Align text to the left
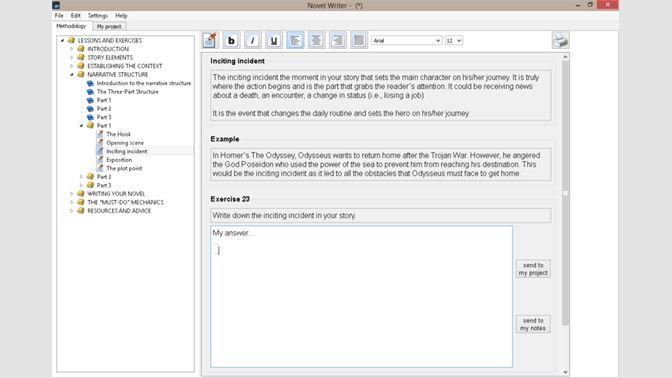This screenshot has height=378, width=672. [x=295, y=40]
